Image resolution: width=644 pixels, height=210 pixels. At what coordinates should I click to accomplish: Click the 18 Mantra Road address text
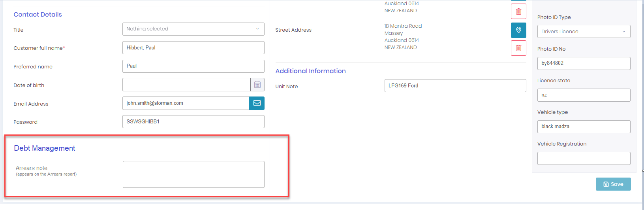pos(403,26)
